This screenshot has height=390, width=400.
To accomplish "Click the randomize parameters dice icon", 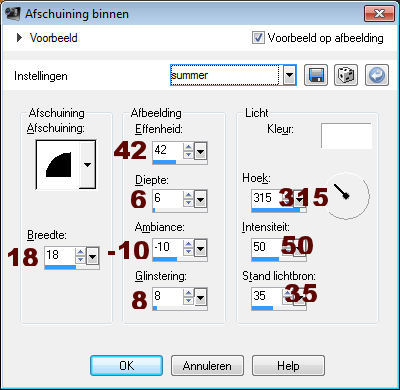I will (x=346, y=75).
